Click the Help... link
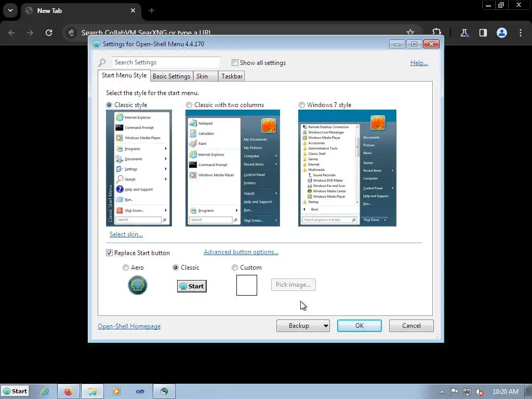Screen dimensions: 532x399 (419, 63)
